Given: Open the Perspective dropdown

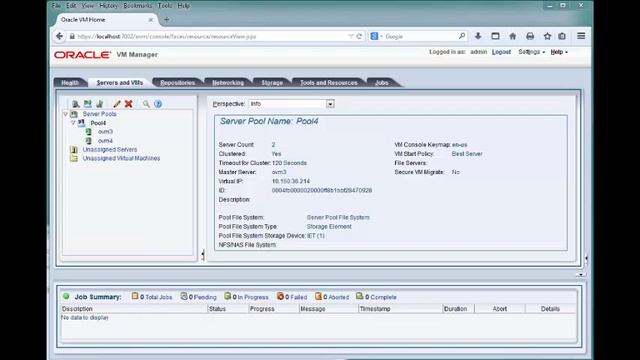Looking at the screenshot, I should (x=330, y=104).
